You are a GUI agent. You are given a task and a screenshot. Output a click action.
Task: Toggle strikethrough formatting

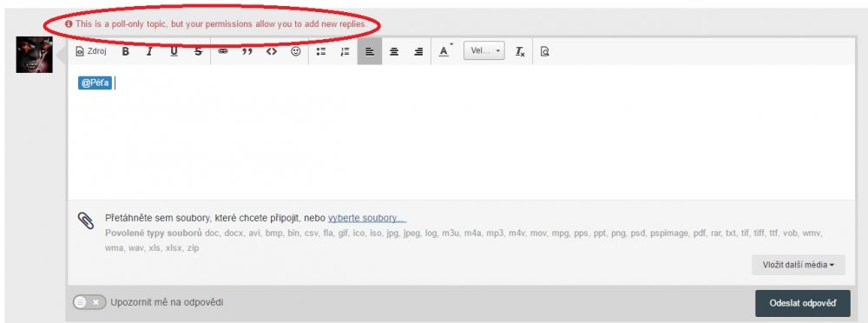[x=198, y=51]
